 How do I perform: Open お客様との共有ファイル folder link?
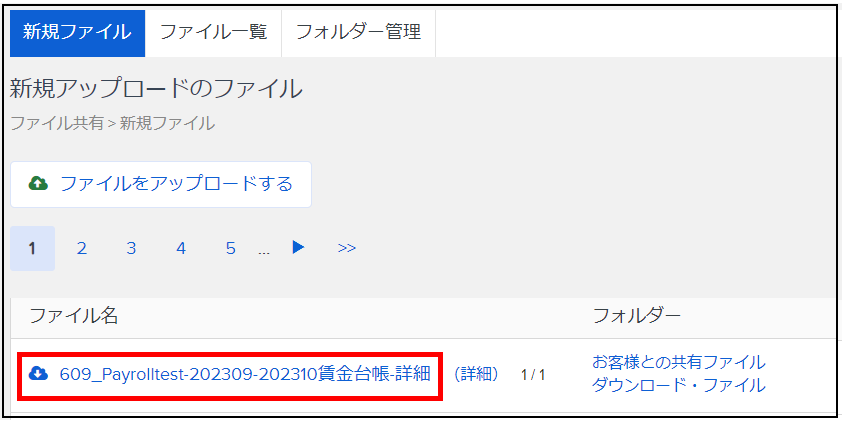[679, 362]
